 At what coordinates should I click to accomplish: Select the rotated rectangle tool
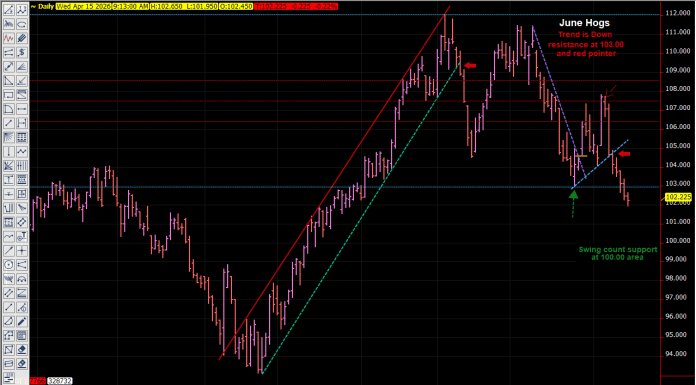tap(22, 222)
